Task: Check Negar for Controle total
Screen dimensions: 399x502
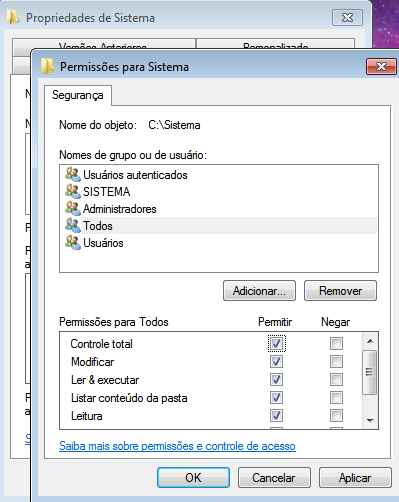Action: (x=336, y=343)
